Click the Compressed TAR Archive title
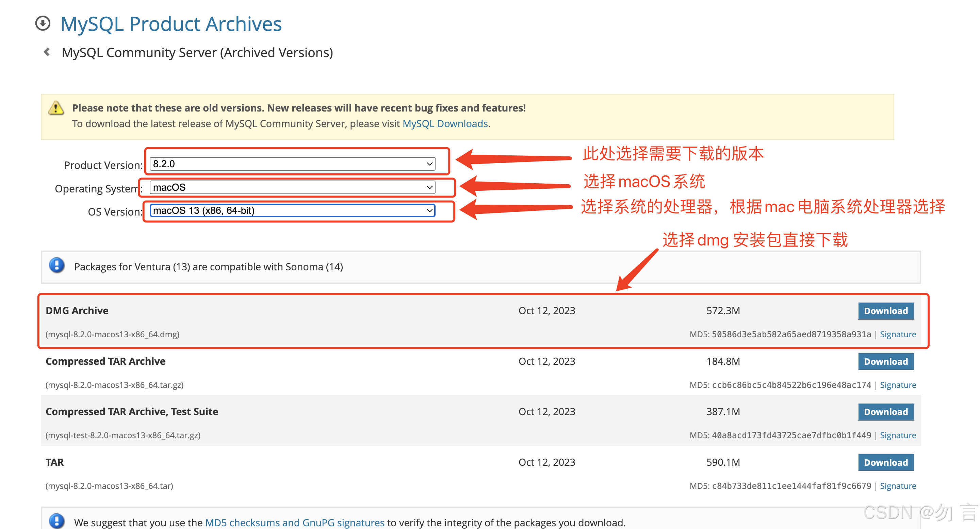 tap(105, 361)
